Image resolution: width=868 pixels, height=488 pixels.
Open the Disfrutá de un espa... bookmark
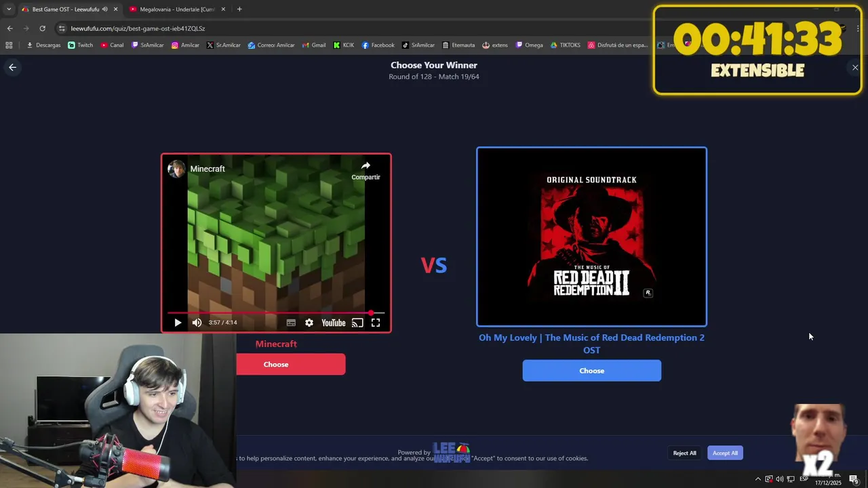click(x=618, y=45)
